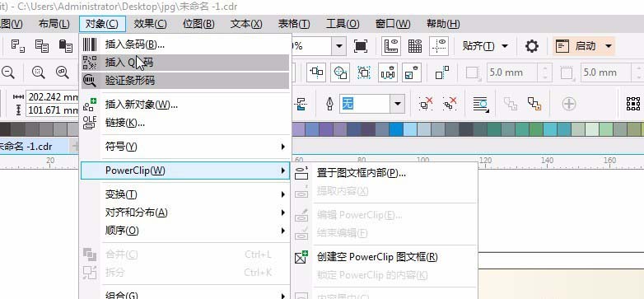Open the outline width dropdown showing 无
Screen dimensions: 644x299
pos(397,104)
